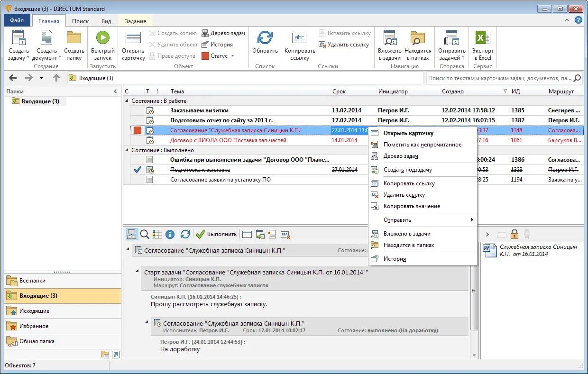
Task: Open Открыть карточку in the ribbon
Action: pyautogui.click(x=133, y=46)
